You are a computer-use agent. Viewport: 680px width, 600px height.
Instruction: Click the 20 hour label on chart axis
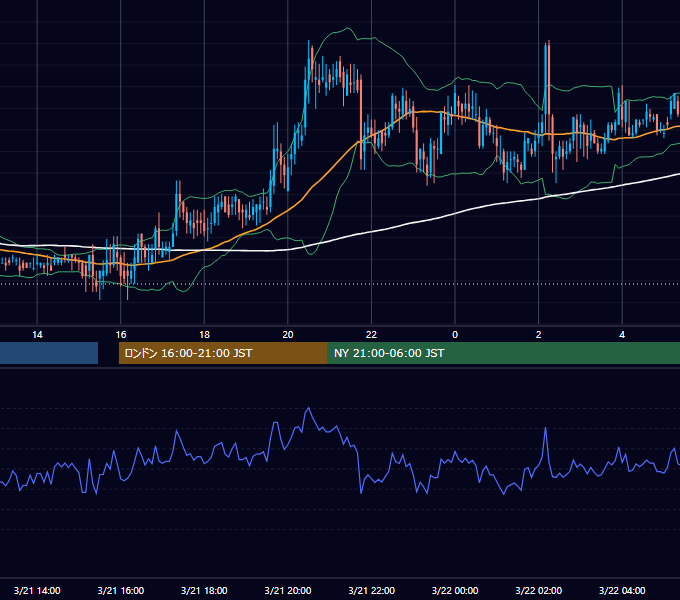click(288, 335)
